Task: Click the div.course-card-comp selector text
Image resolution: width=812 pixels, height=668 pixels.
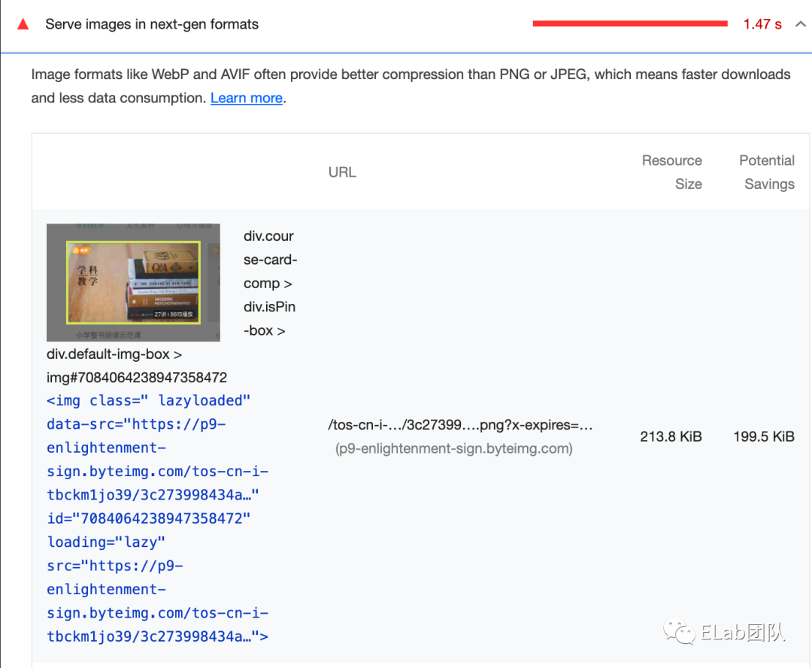Action: click(x=270, y=260)
